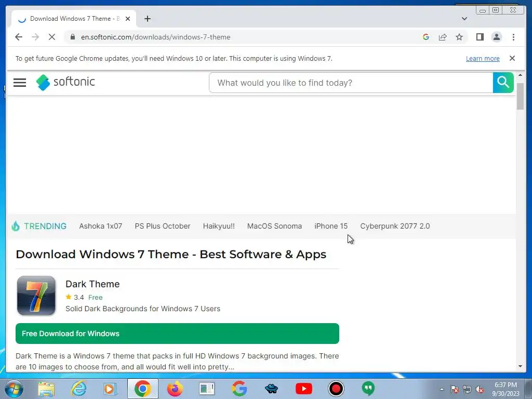The height and width of the screenshot is (399, 532).
Task: Bookmark this page with the star icon
Action: click(x=459, y=37)
